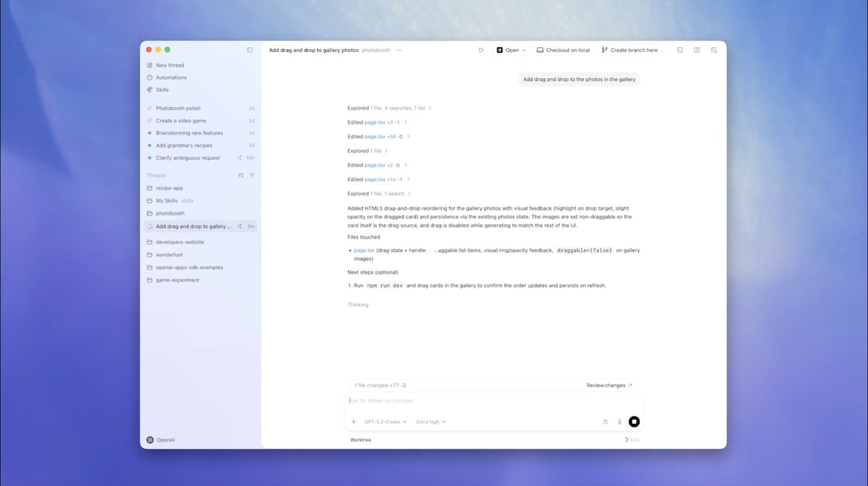Click the rightmost top toolbar icon
The width and height of the screenshot is (868, 486).
[714, 50]
